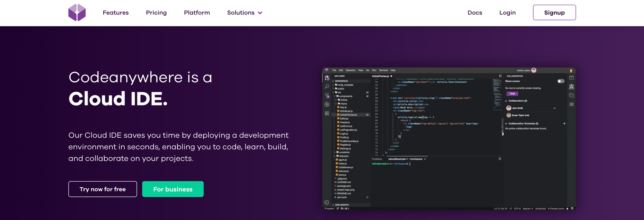Click the notification bell in IDE status bar
This screenshot has height=220, width=644.
coord(567,208)
